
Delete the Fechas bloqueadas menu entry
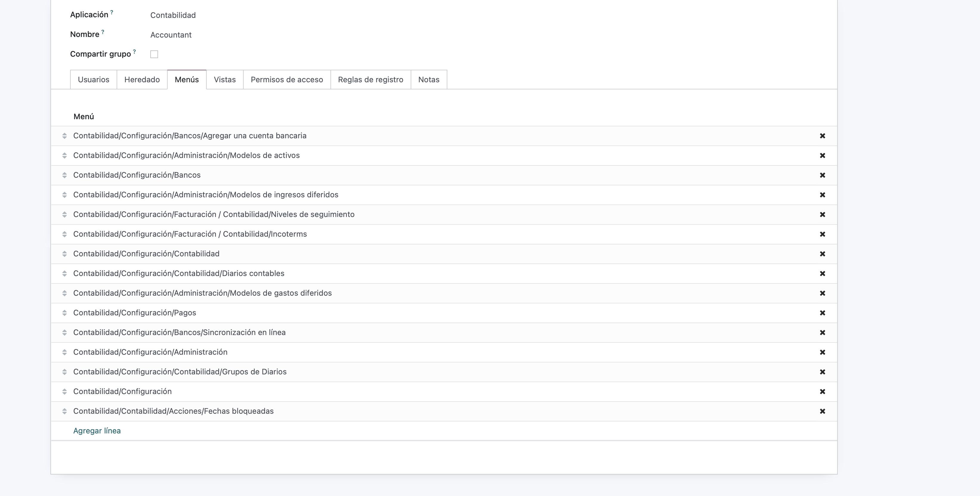(x=822, y=411)
